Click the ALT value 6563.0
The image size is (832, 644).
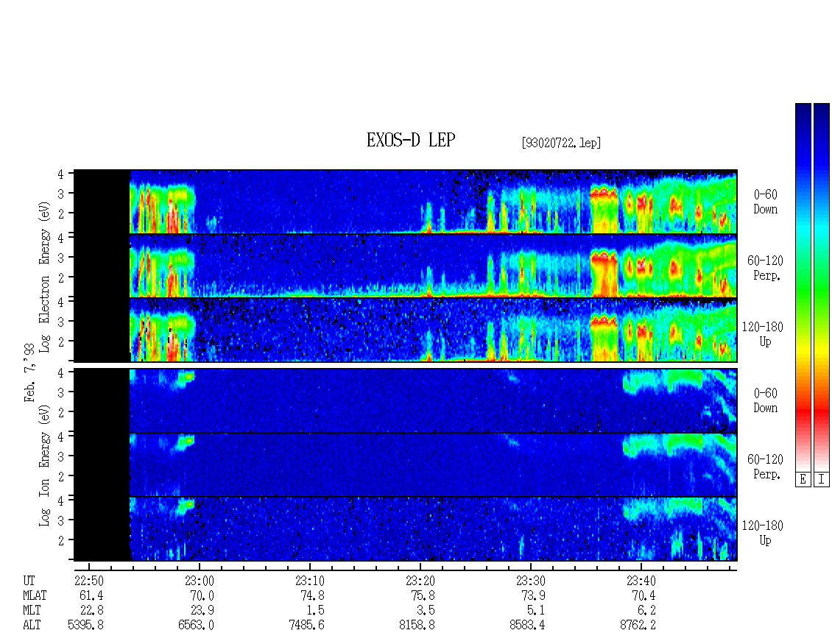click(196, 626)
